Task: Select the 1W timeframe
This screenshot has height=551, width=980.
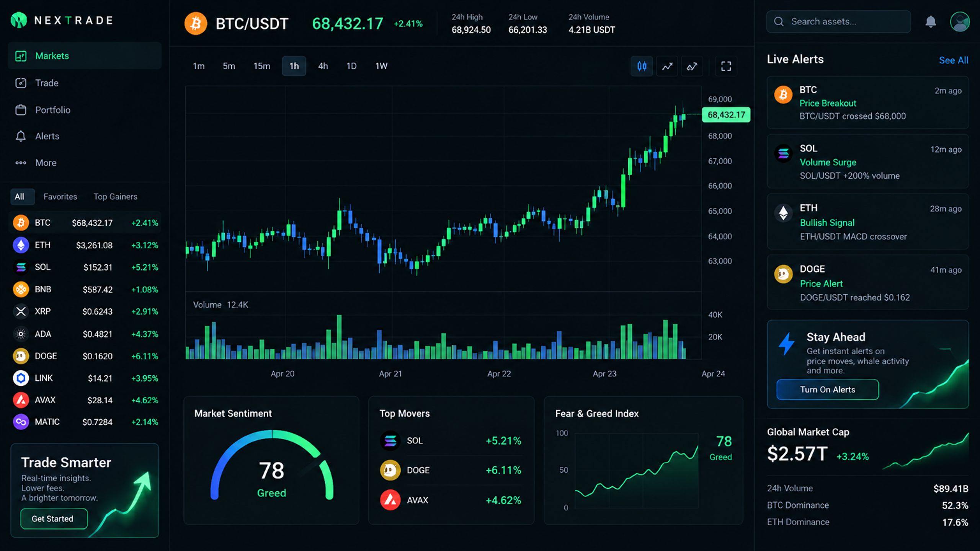Action: click(x=381, y=66)
